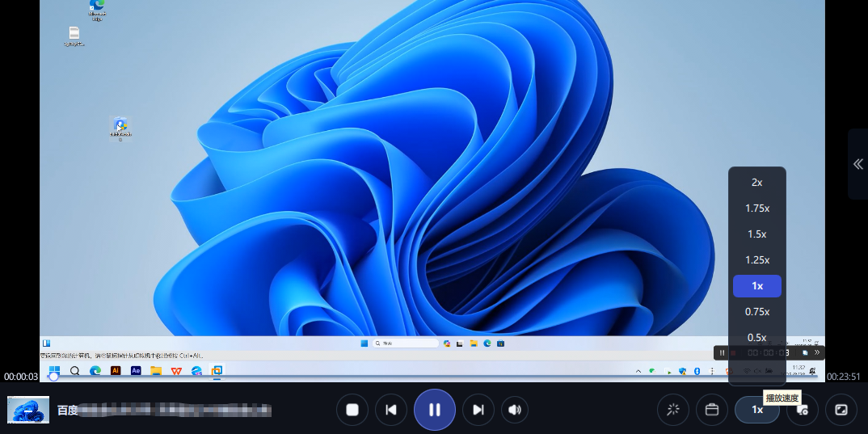Open Windows Start on the bottom taskbar

point(54,370)
